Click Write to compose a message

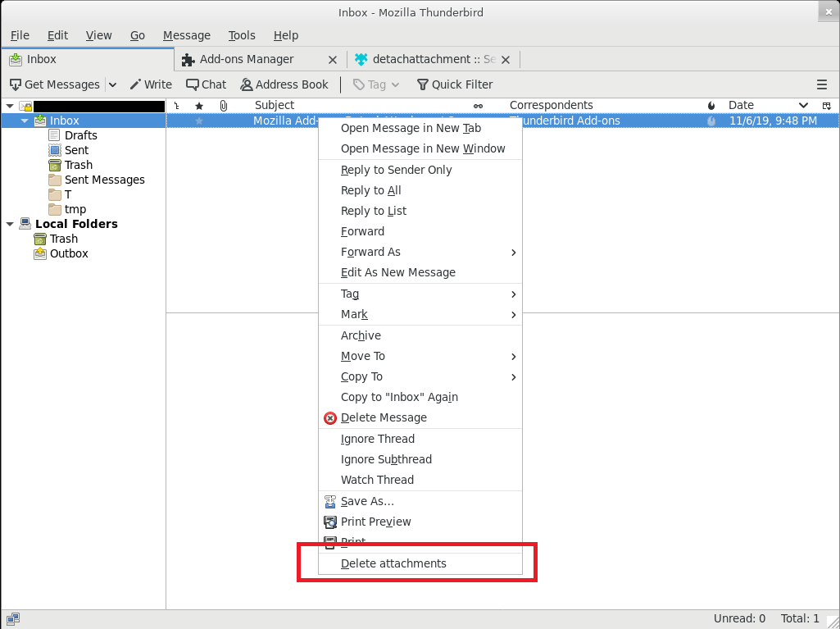point(151,84)
